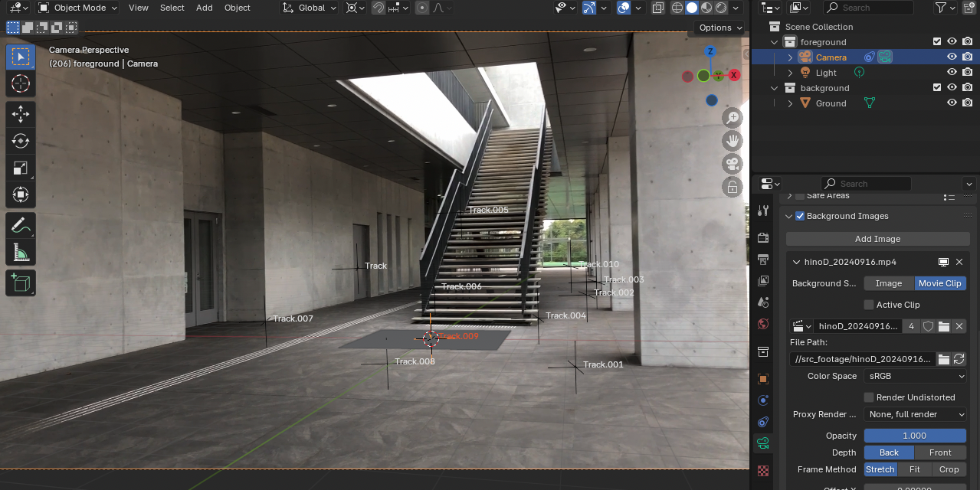
Task: Select the Measure tool
Action: tap(21, 252)
